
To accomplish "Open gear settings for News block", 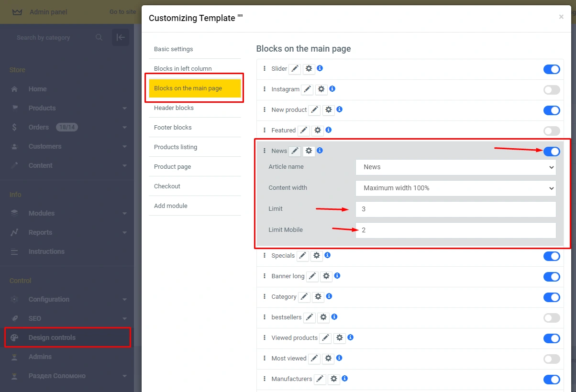I will (x=309, y=151).
